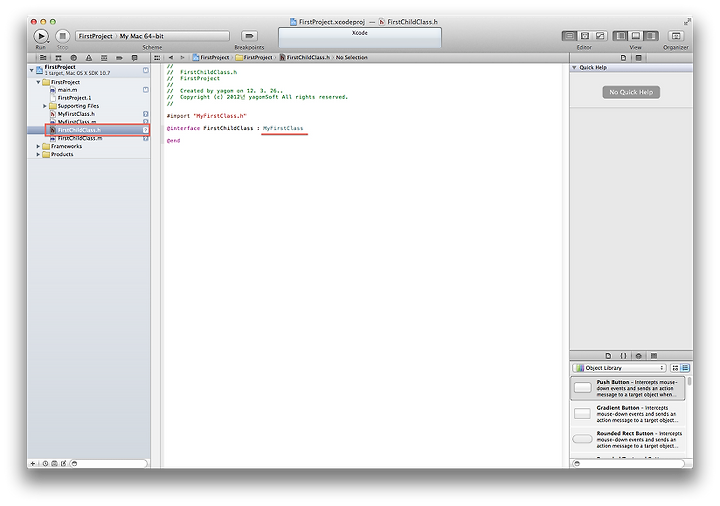Open the scheme selector showing FirstProject
The height and width of the screenshot is (506, 720).
click(96, 36)
